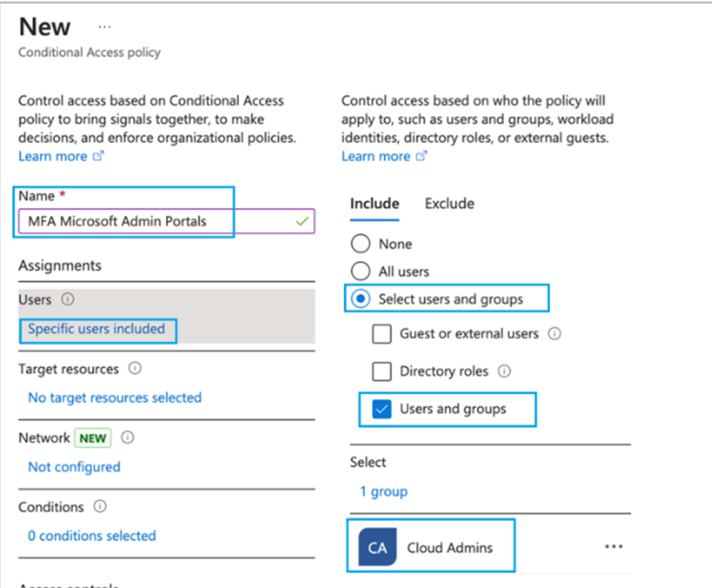Image resolution: width=712 pixels, height=588 pixels.
Task: Open the Cloud Admins more options menu
Action: pos(613,547)
